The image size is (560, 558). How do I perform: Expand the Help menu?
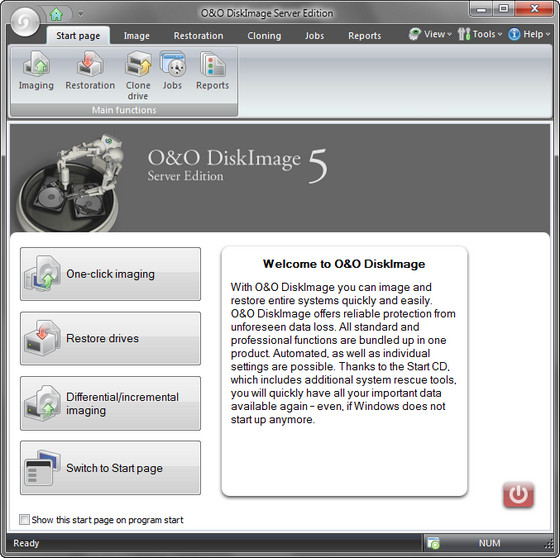(529, 34)
